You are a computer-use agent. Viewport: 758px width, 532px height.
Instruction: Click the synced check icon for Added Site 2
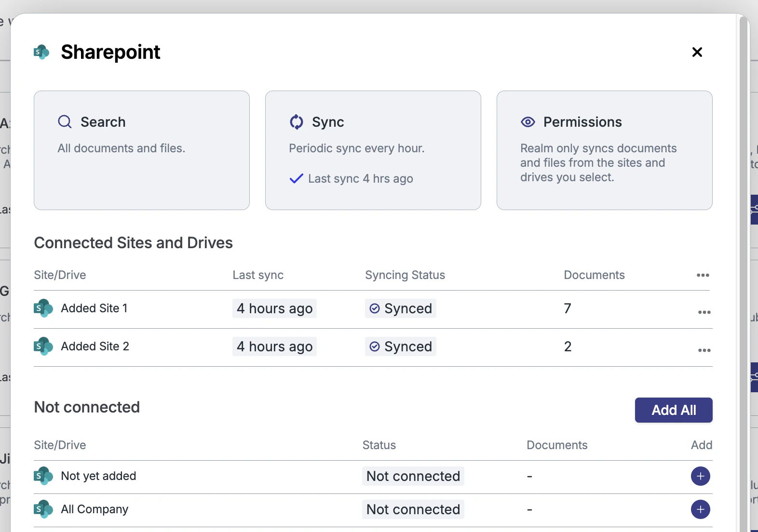click(x=375, y=346)
